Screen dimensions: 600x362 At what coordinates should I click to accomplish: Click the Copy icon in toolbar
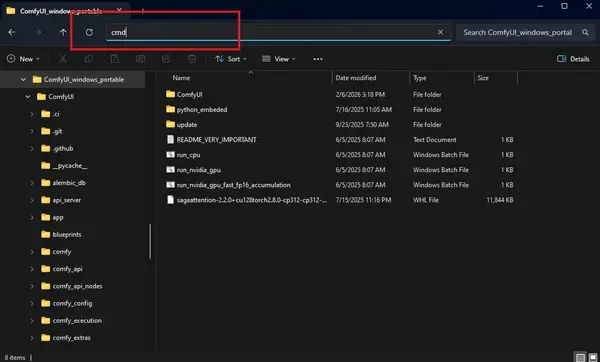[89, 59]
